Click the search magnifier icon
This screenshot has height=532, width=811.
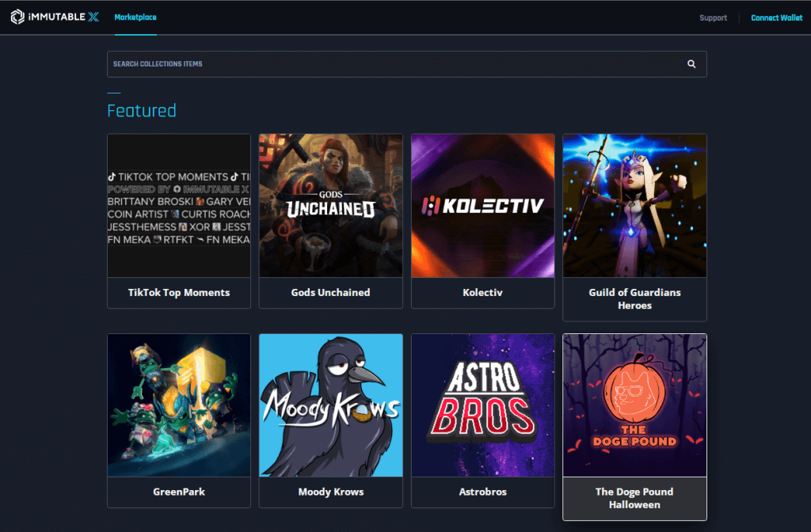[x=691, y=64]
